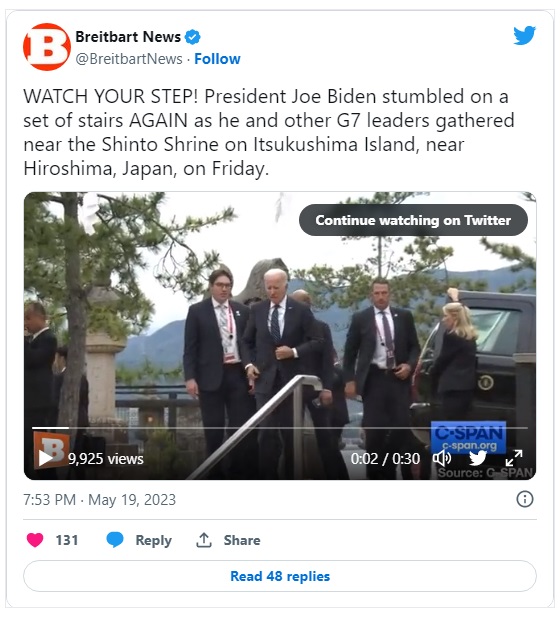Click the share upload arrow icon
560x619 pixels.
point(204,540)
